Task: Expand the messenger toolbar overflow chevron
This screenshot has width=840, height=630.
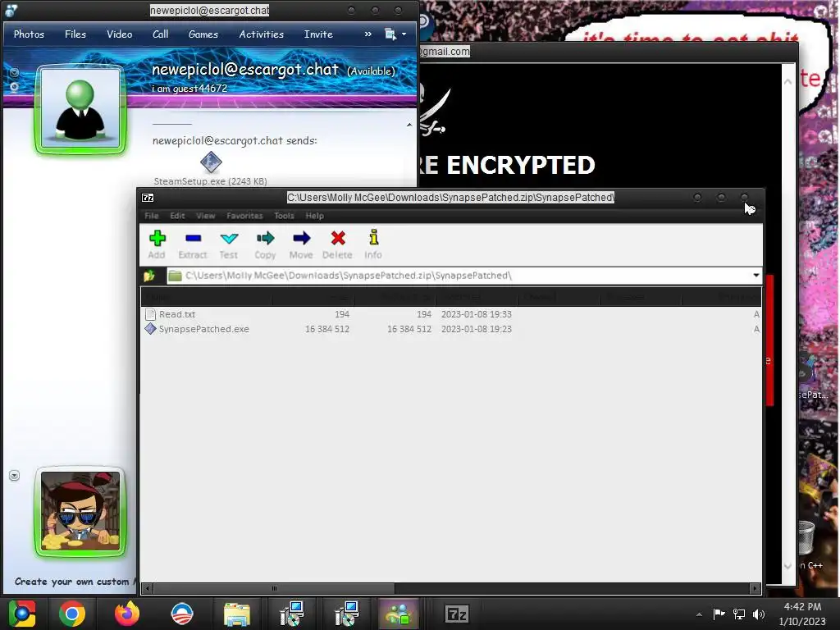Action: (x=368, y=34)
